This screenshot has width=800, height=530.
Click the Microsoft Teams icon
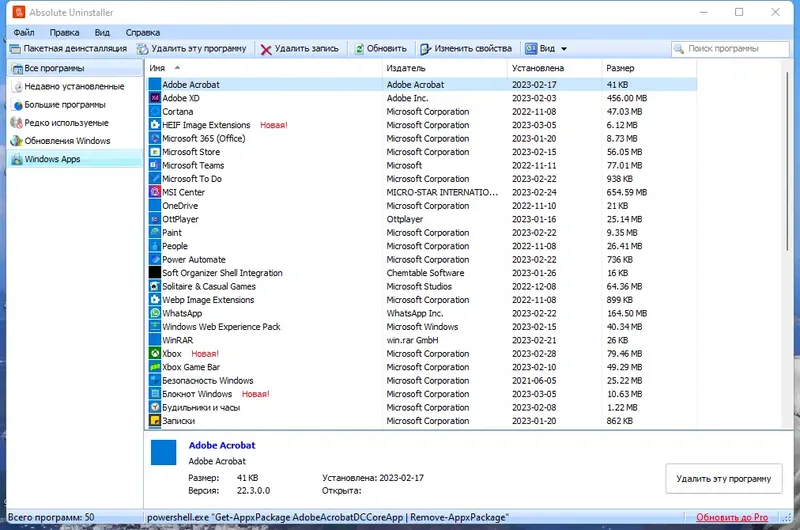[x=155, y=165]
